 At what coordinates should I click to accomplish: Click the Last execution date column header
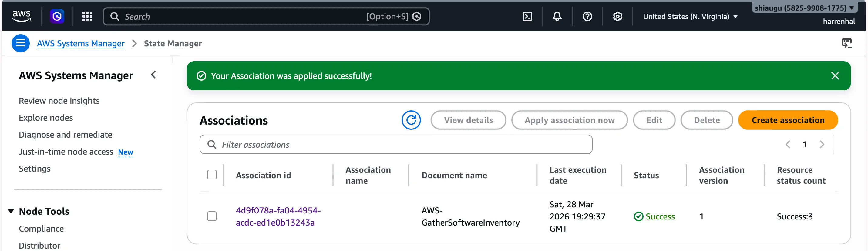pos(578,175)
